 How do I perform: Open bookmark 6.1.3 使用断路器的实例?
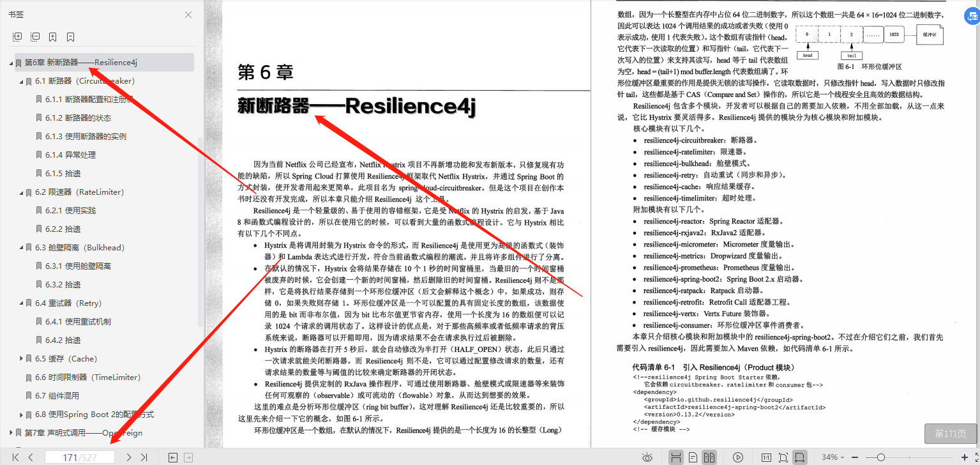pyautogui.click(x=86, y=137)
